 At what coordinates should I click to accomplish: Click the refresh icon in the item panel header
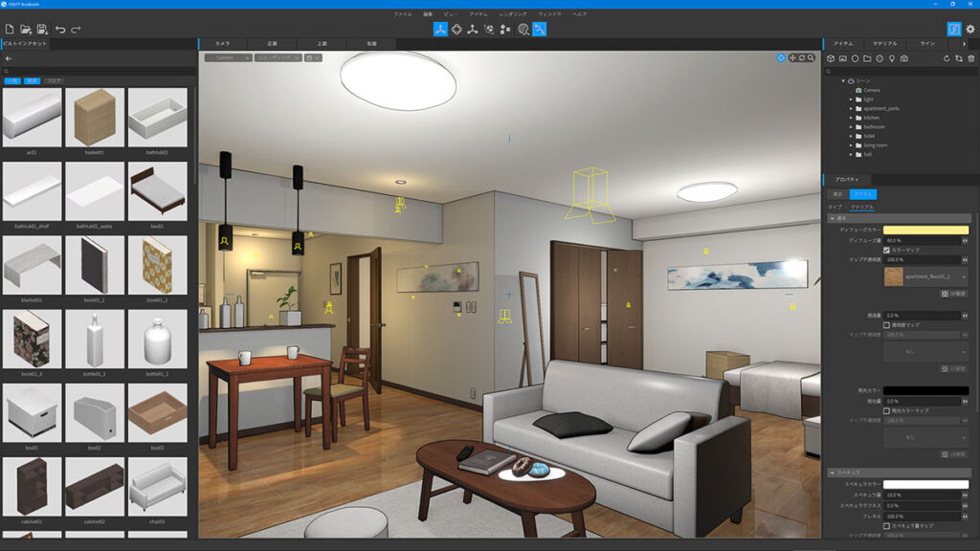click(x=947, y=58)
